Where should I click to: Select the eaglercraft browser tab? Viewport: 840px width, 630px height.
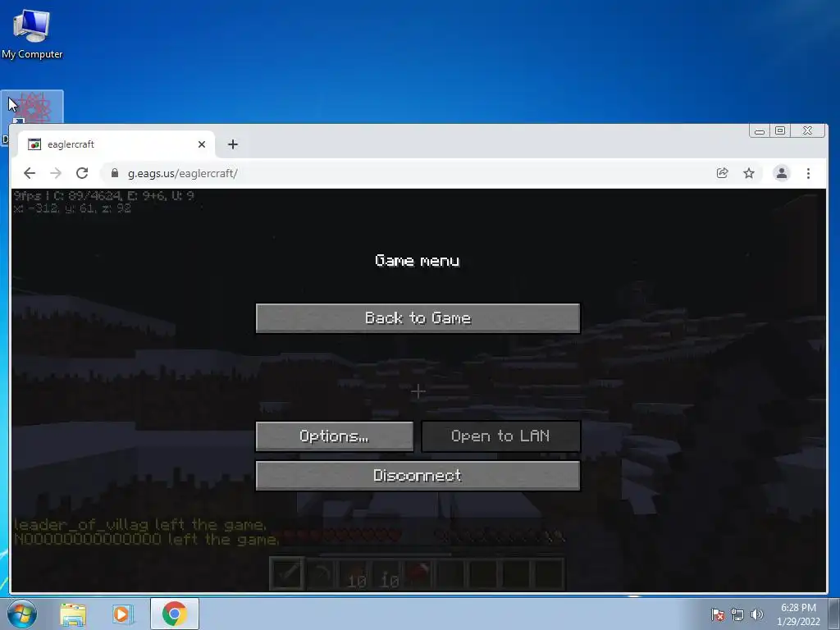point(116,144)
